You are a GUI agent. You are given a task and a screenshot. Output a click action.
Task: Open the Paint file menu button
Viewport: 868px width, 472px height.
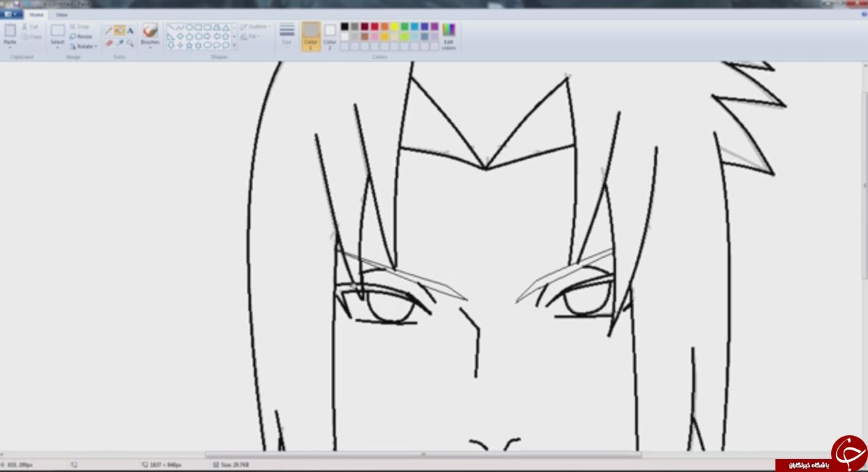12,14
